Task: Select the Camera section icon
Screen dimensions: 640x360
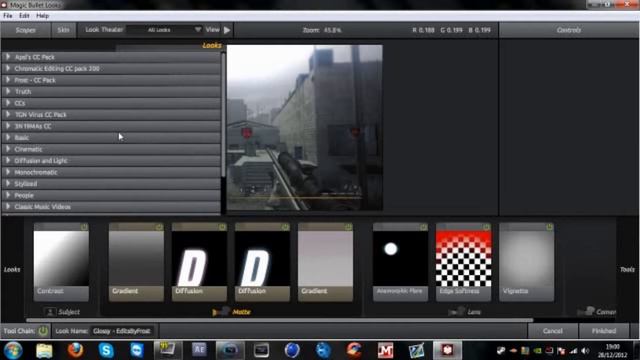Action: [x=586, y=311]
